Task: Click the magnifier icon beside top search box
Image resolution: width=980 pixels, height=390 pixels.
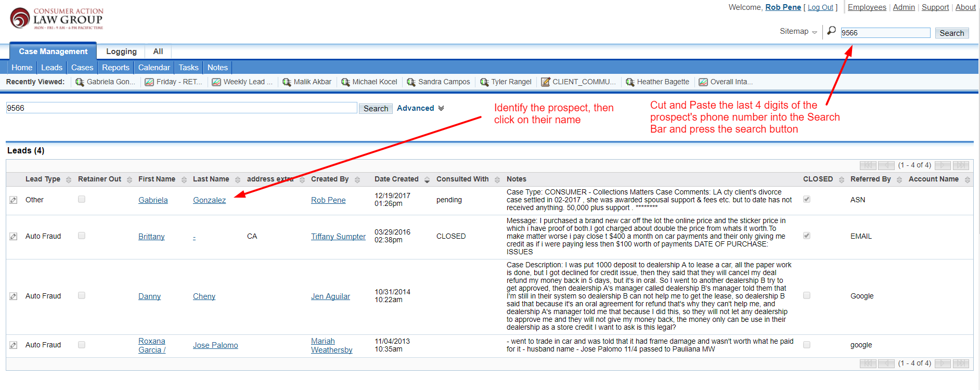Action: [x=832, y=31]
